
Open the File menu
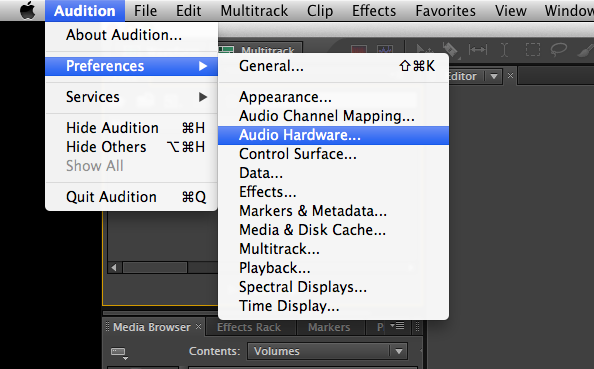[x=145, y=11]
